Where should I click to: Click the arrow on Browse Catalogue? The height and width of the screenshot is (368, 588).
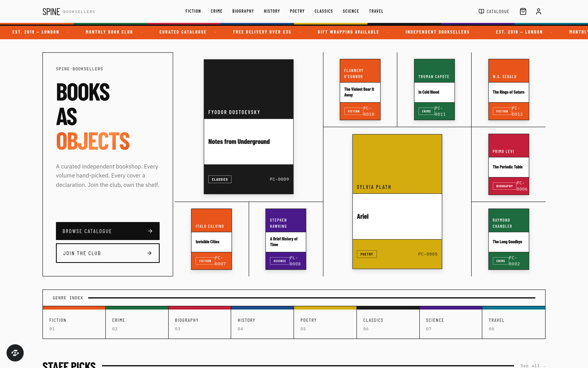(x=150, y=231)
